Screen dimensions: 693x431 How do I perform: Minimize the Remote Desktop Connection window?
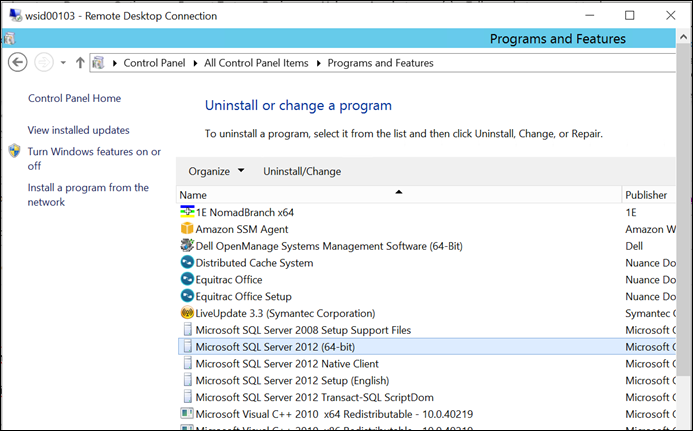click(x=590, y=15)
